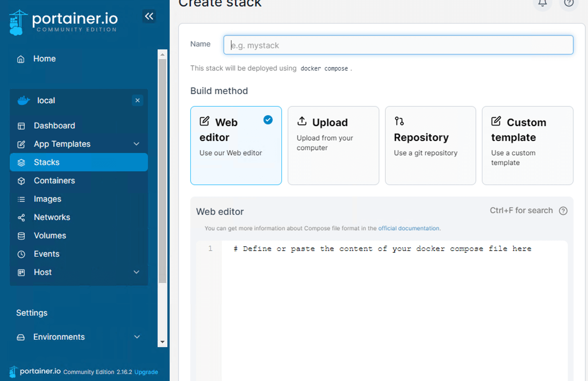
Task: Open the notifications bell icon
Action: (x=542, y=3)
